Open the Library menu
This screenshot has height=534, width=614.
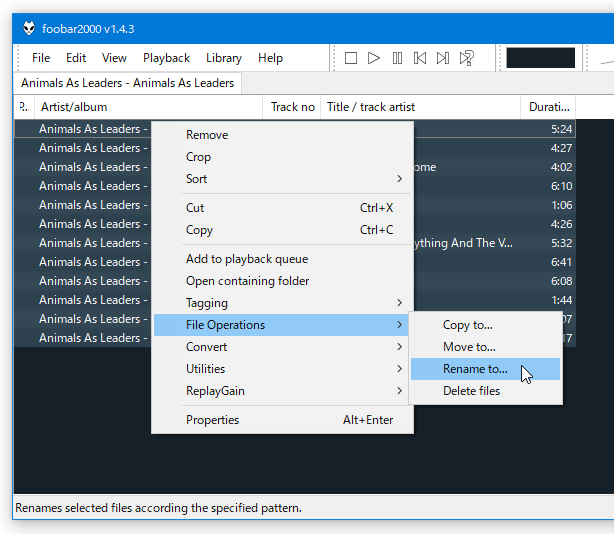point(224,58)
